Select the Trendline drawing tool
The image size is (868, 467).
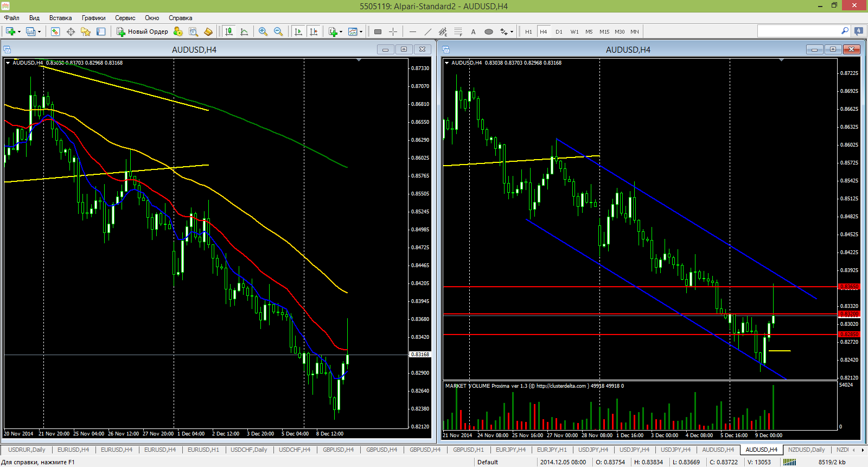(428, 31)
